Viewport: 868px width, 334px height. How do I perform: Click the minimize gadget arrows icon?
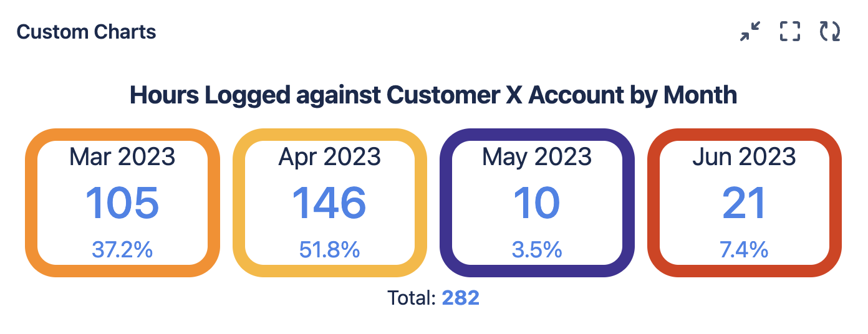click(750, 31)
